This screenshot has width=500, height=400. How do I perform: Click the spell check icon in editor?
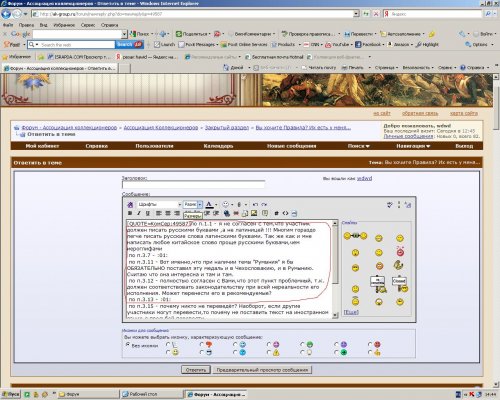pos(390,204)
